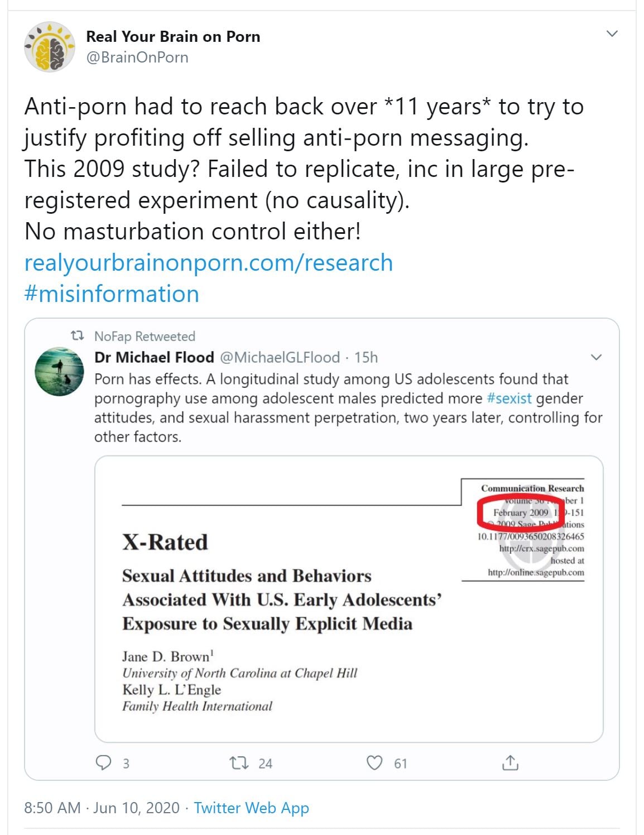Click the NoFap Retweeted icon

78,336
